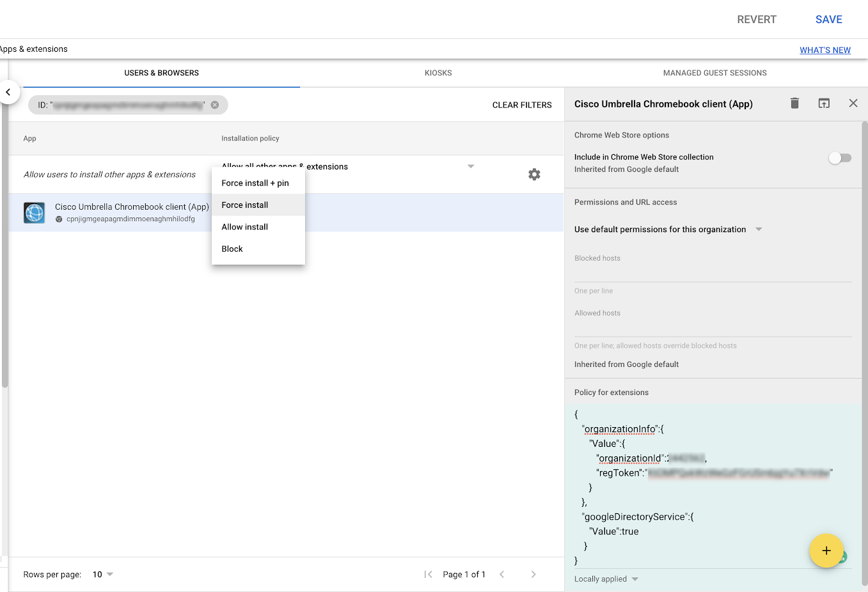This screenshot has height=592, width=868.
Task: Click Clear Filters button
Action: coord(522,105)
